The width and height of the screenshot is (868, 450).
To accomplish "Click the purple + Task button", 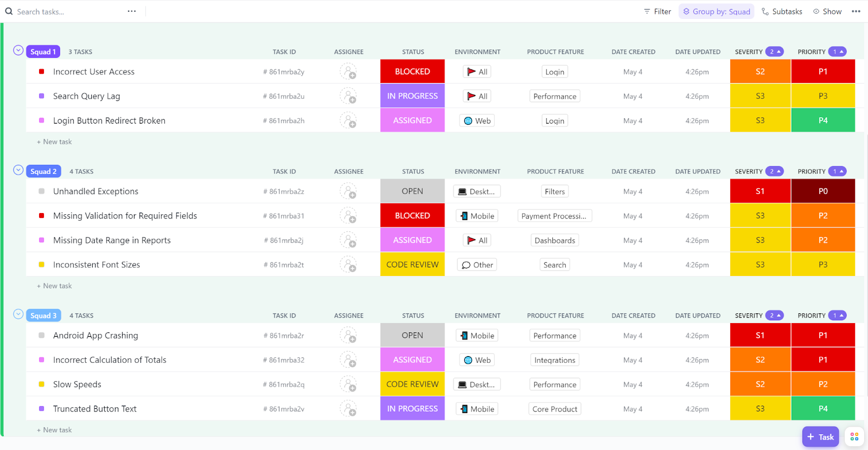I will pos(820,436).
